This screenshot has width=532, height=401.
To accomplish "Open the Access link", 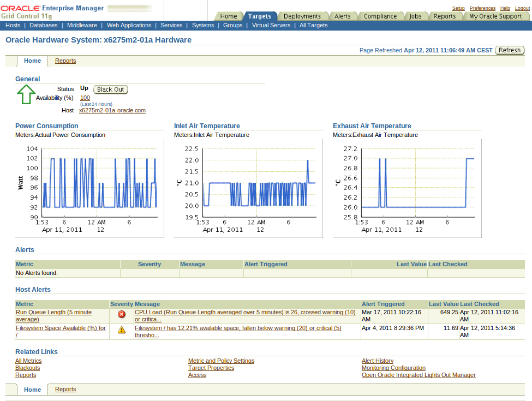I will tap(197, 375).
